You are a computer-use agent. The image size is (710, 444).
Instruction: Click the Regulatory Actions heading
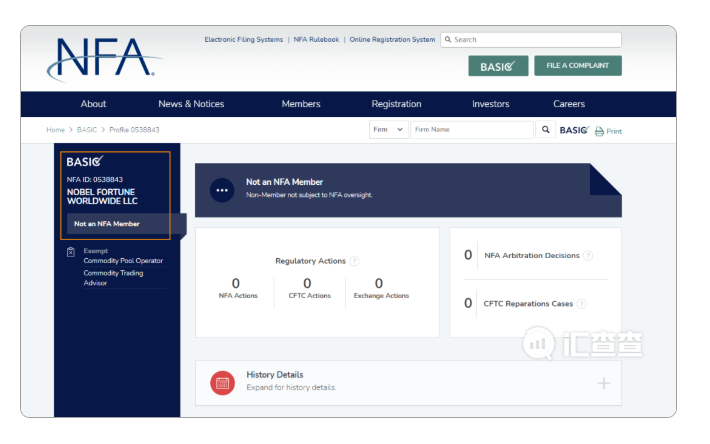tap(310, 261)
